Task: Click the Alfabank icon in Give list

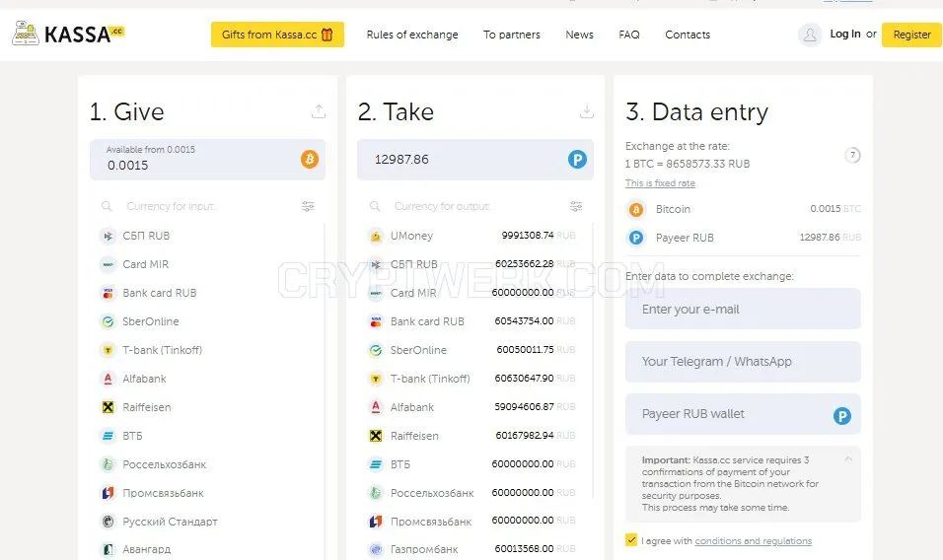Action: click(108, 379)
